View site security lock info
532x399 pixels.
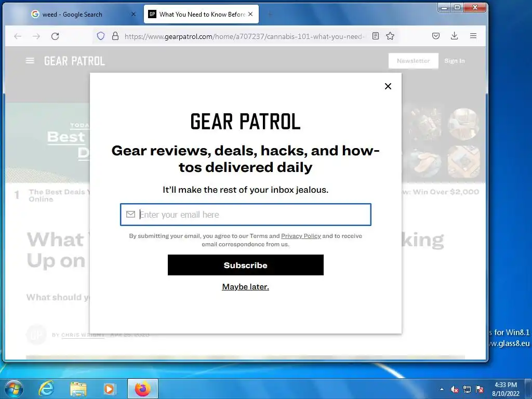coord(115,36)
